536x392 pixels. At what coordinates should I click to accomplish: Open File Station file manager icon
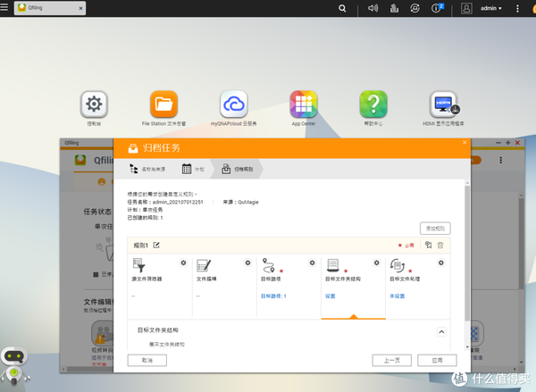163,105
